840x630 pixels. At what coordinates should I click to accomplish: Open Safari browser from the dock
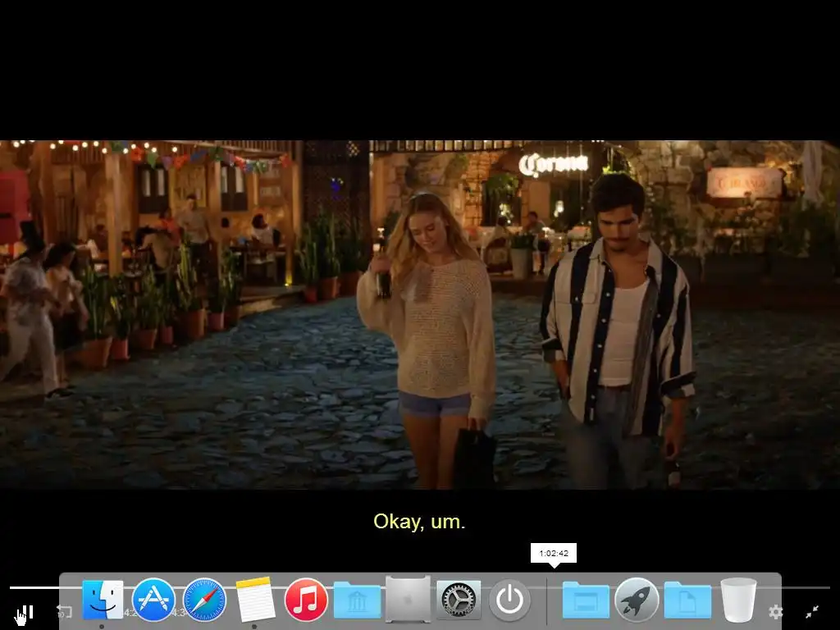click(204, 600)
